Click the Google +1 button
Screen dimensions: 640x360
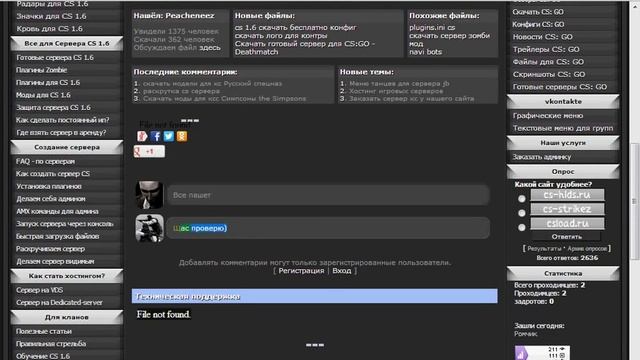pos(149,151)
